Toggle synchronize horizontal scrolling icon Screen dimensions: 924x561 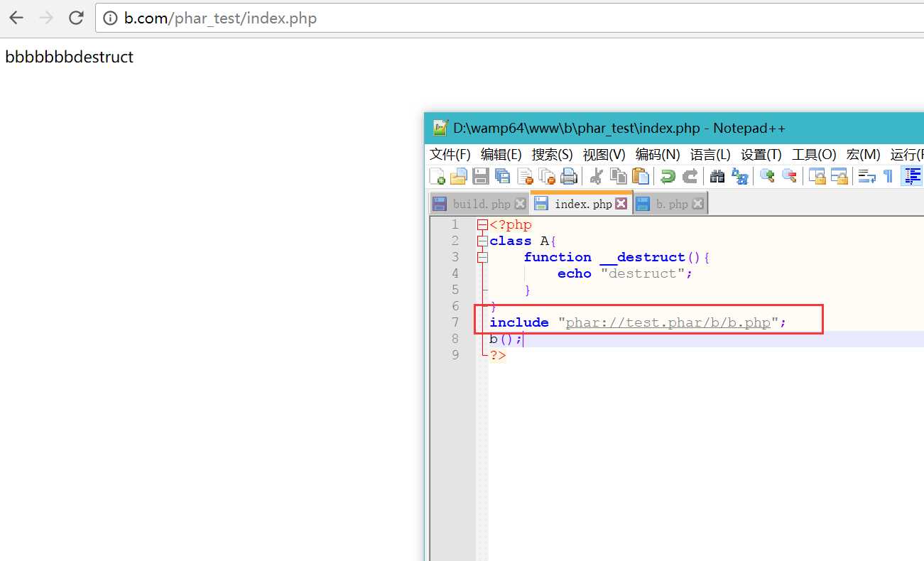pyautogui.click(x=839, y=176)
